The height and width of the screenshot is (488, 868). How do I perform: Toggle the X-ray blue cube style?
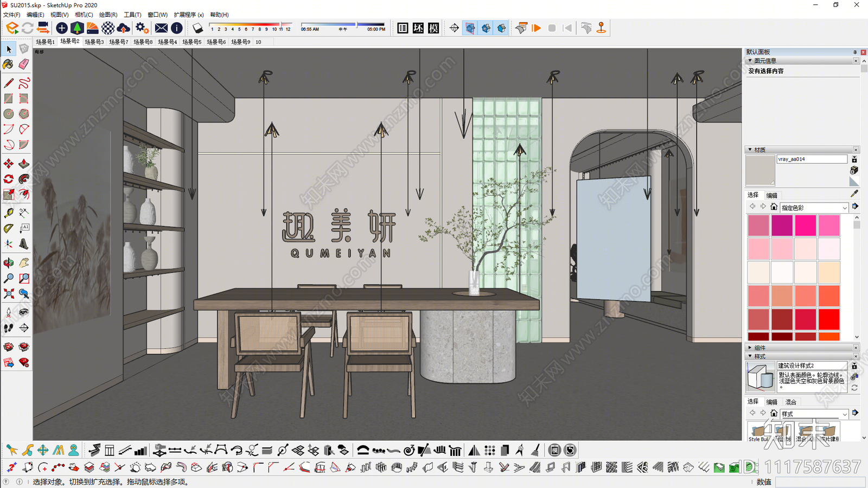(x=470, y=28)
